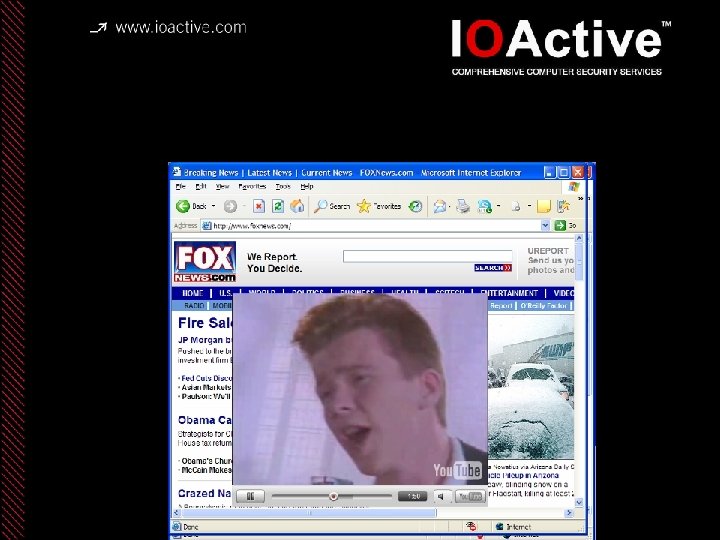Click the popup blocker status bar icon
The image size is (720, 540).
[471, 527]
